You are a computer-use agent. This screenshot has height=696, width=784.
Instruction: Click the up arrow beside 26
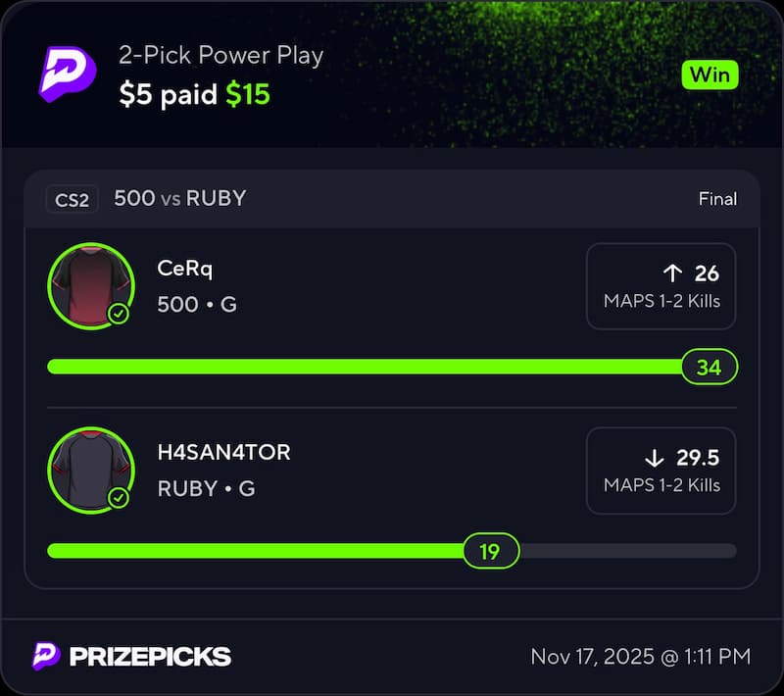click(x=672, y=273)
